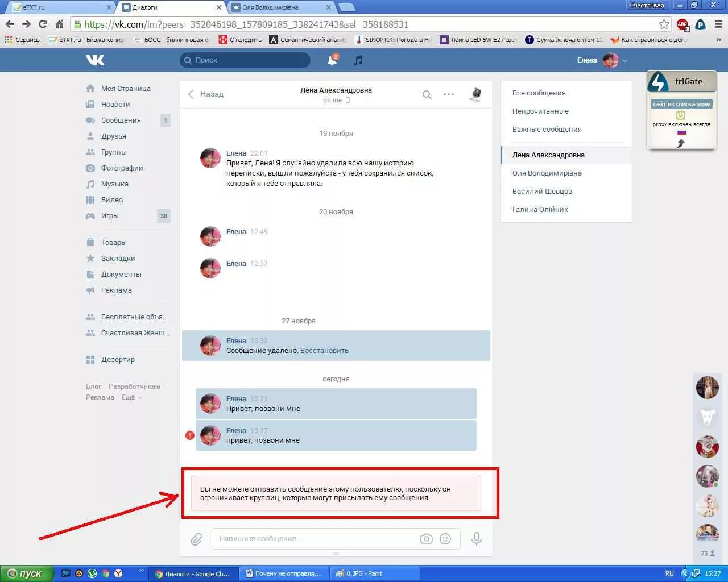Screen dimensions: 728x582
Task: Go back in browser history
Action: (x=10, y=24)
